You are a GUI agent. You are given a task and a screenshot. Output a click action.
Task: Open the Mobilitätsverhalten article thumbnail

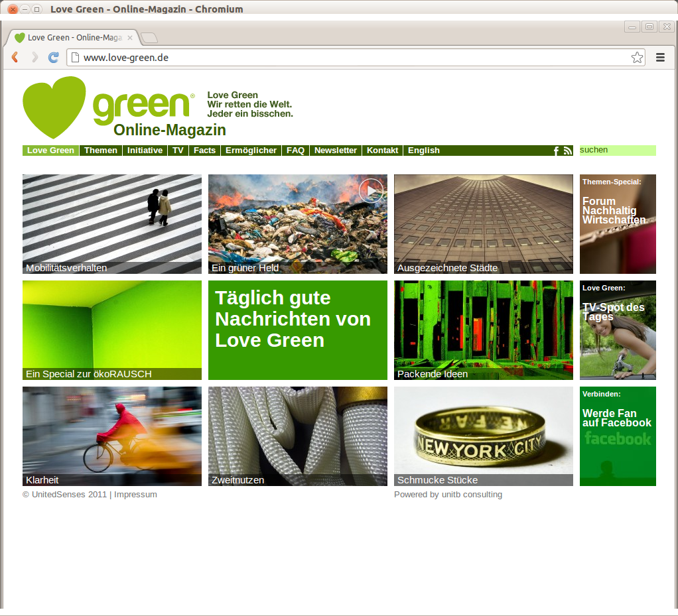click(x=112, y=224)
